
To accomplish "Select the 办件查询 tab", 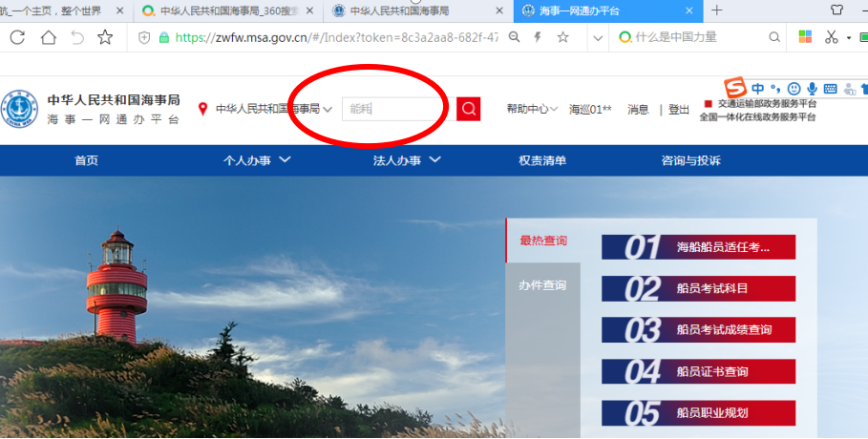I will [542, 285].
